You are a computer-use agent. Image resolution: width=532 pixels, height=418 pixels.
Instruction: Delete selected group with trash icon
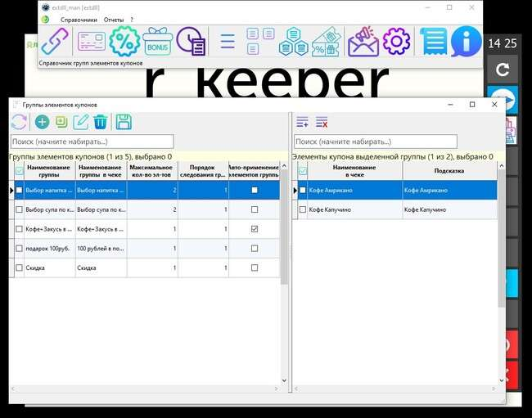coord(101,122)
